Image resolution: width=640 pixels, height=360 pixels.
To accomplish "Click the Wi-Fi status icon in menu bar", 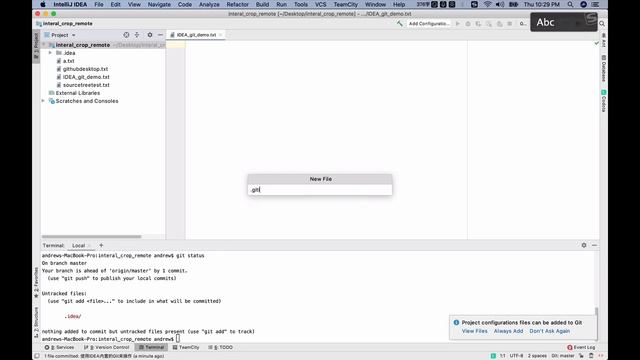I will coord(487,4).
